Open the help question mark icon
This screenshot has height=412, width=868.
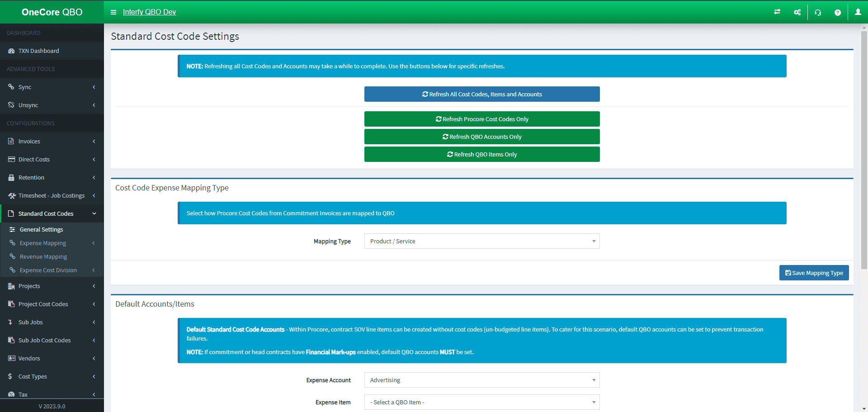coord(837,12)
